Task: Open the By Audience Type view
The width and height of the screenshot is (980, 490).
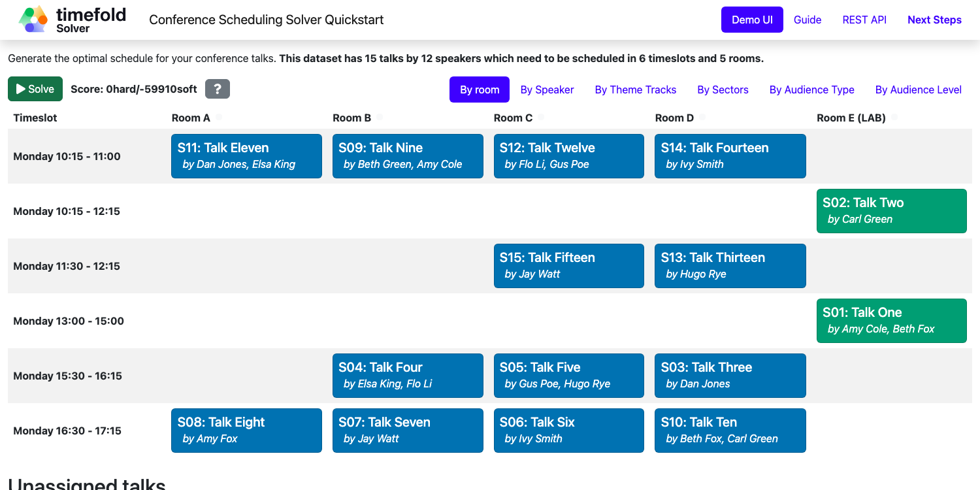Action: pos(811,90)
